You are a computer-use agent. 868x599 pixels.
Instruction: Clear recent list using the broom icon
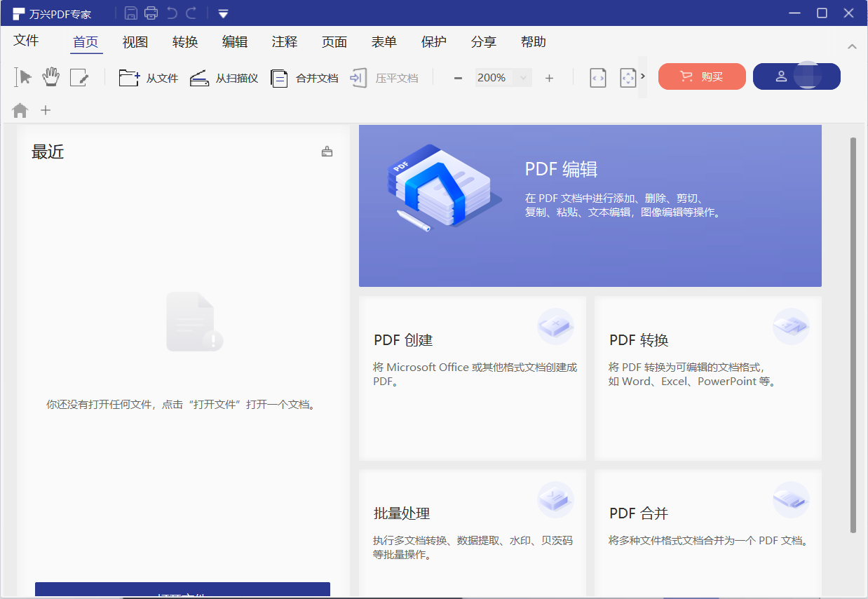tap(327, 152)
